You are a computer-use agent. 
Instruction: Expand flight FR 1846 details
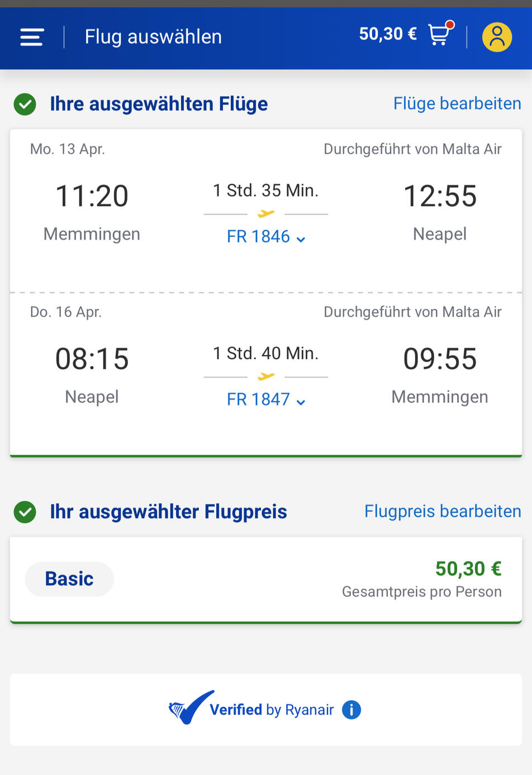266,237
